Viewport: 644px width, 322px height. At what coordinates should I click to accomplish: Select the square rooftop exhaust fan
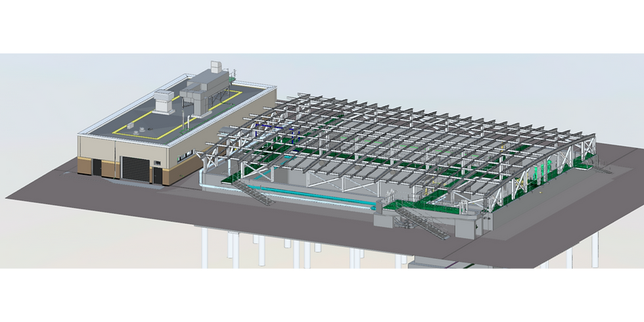[164, 101]
